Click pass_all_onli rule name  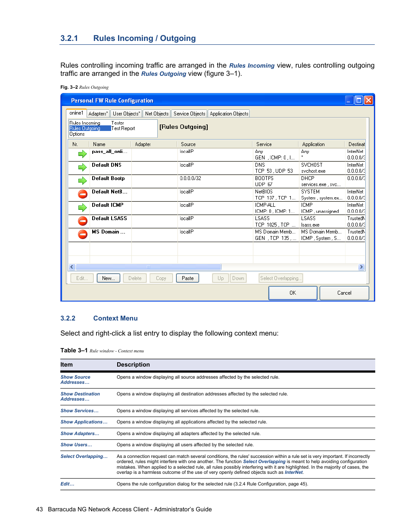click(x=109, y=152)
